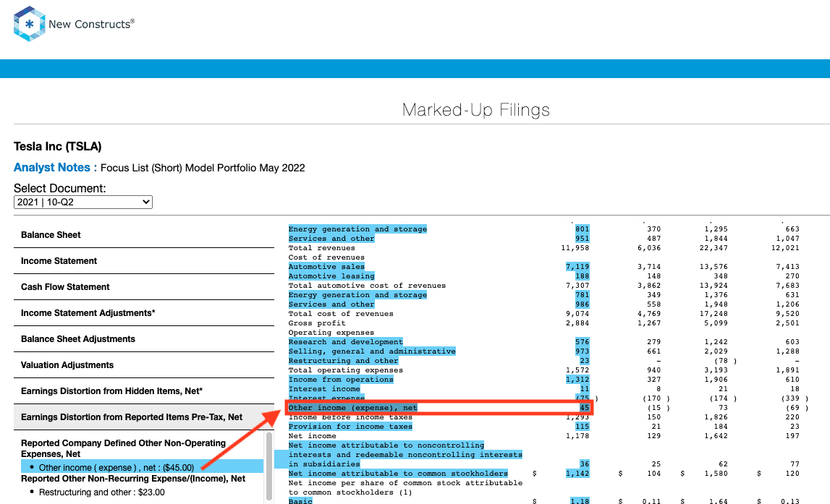Image resolution: width=830 pixels, height=504 pixels.
Task: Click highlighted 'Automotive sales' in the filing
Action: tap(326, 267)
